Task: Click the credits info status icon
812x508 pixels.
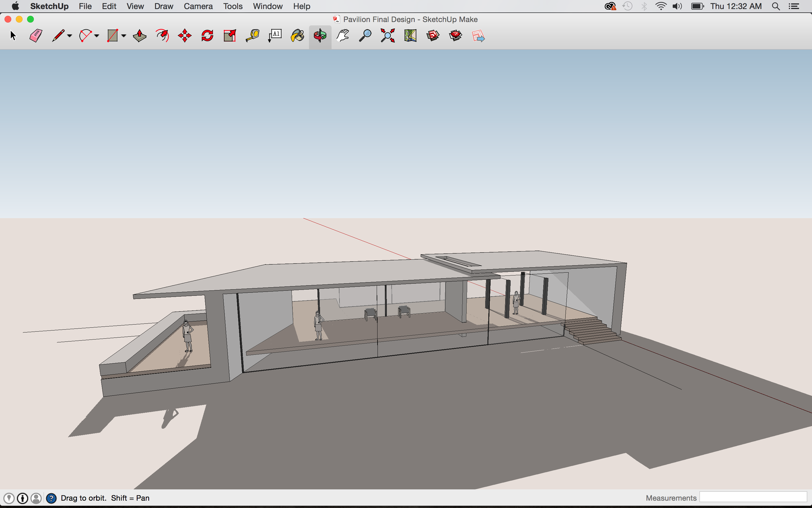Action: 23,498
